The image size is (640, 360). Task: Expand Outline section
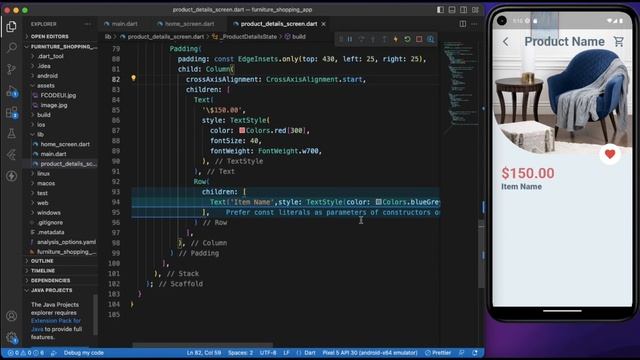pos(42,261)
